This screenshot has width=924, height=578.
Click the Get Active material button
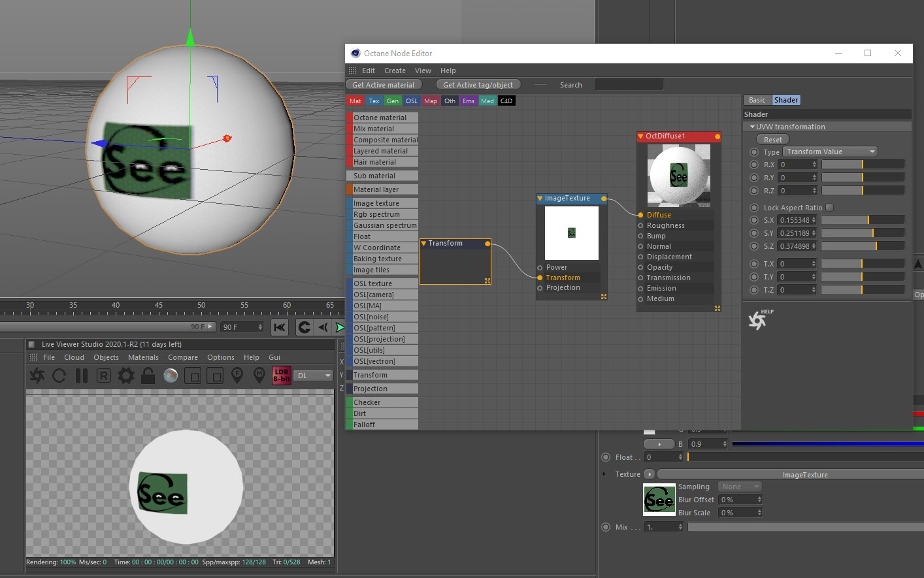click(383, 85)
